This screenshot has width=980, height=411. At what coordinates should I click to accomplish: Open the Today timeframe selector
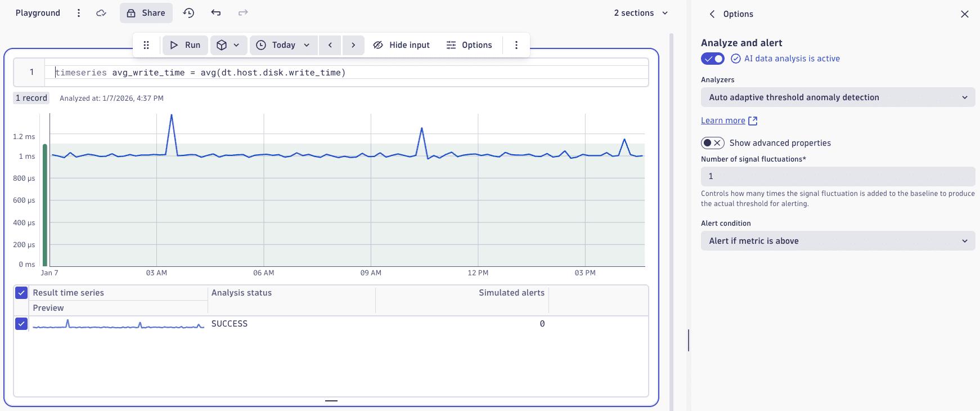(284, 45)
